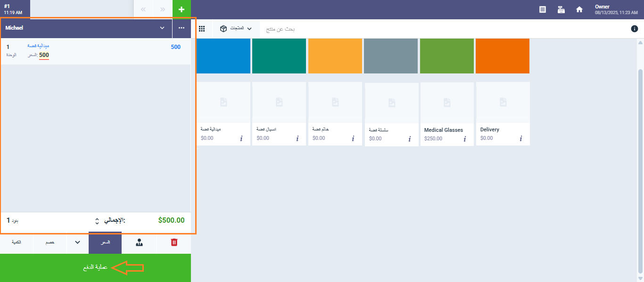Add new order with green plus

coord(182,9)
